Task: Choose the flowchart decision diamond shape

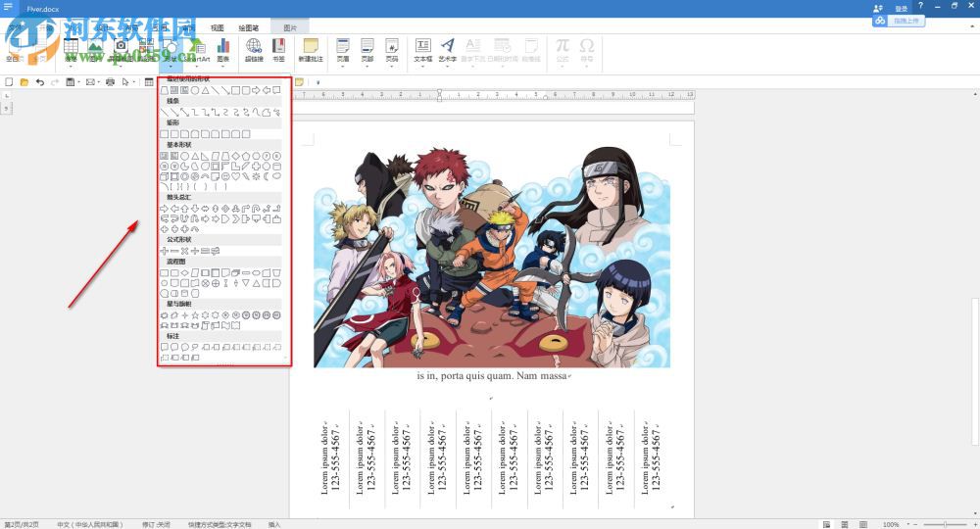Action: (x=184, y=273)
